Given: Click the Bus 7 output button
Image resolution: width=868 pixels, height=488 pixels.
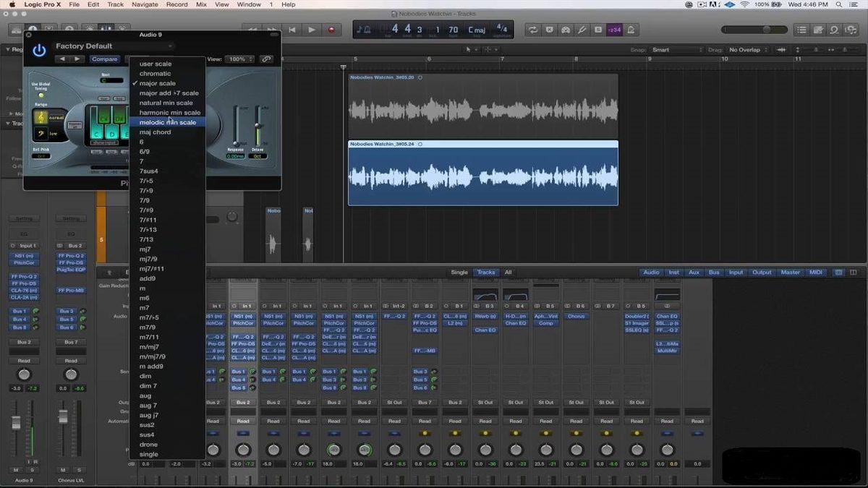Looking at the screenshot, I should [x=71, y=342].
